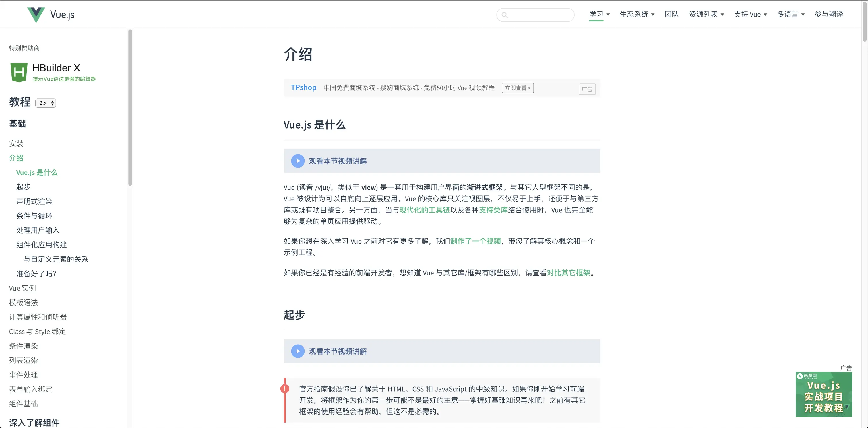This screenshot has width=868, height=428.
Task: Select 声明式渲染 in the sidebar
Action: (34, 201)
